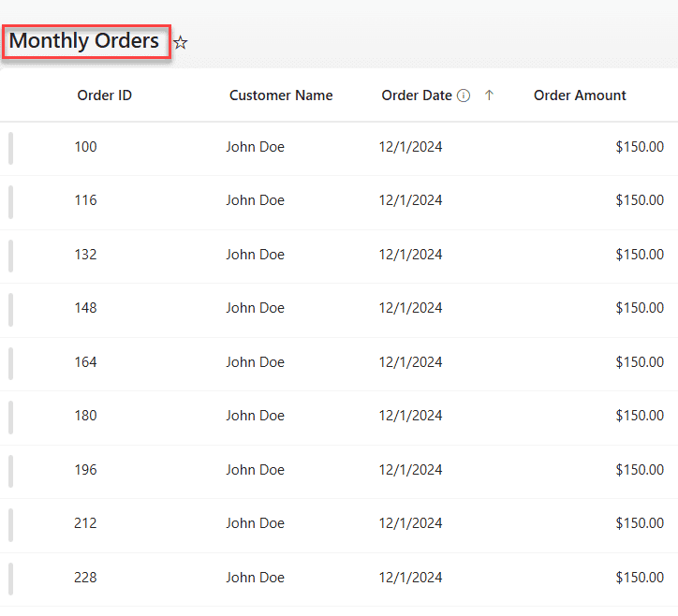Click the Order Date info icon
Screen dimensions: 678x616
pyautogui.click(x=464, y=95)
